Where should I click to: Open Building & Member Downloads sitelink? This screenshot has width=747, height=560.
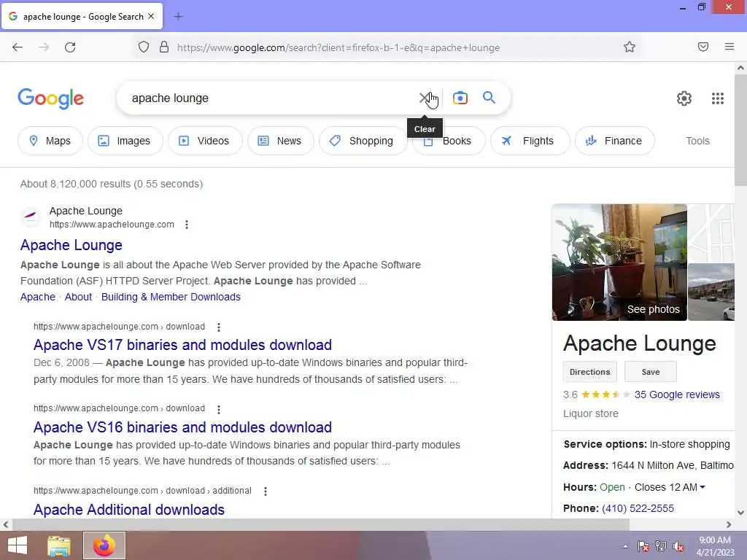[x=171, y=297]
